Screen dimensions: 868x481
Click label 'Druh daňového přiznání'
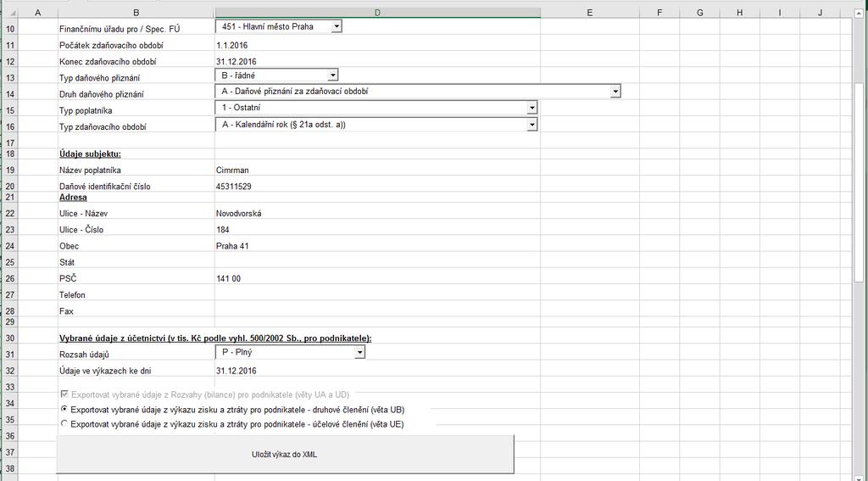coord(102,94)
